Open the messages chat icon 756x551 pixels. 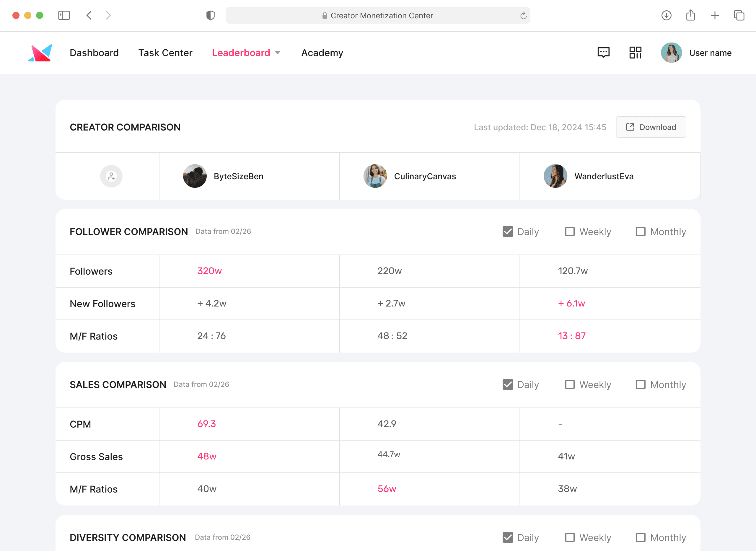point(603,53)
